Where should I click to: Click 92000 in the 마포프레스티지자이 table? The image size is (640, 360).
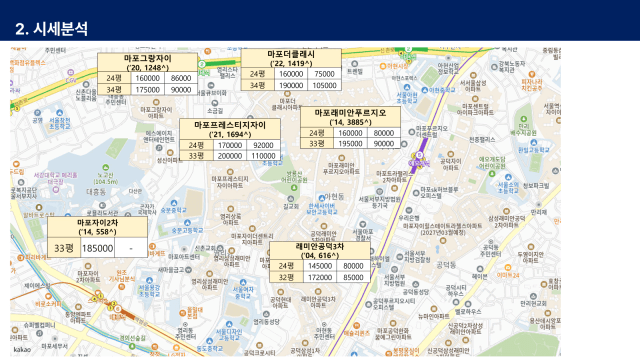pos(263,145)
